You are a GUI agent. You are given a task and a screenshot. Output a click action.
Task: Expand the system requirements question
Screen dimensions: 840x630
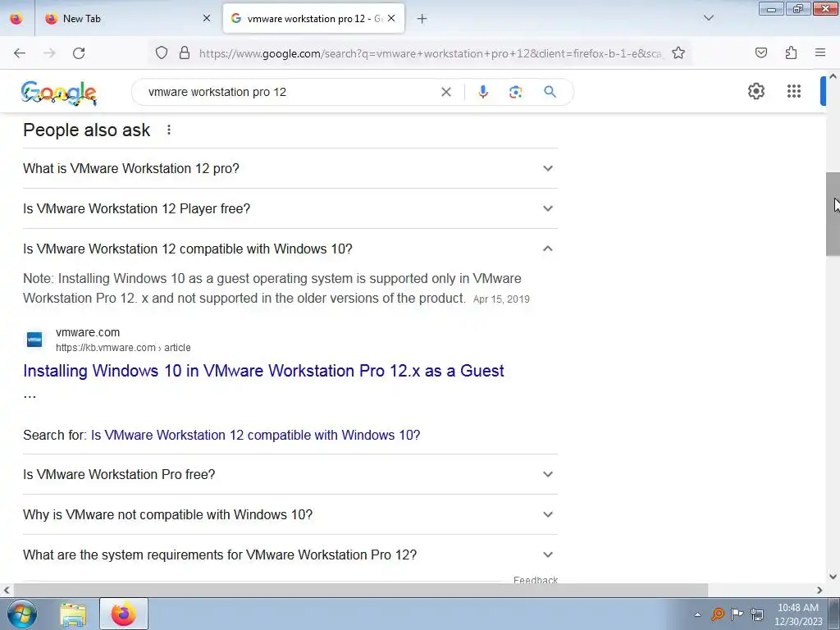coord(290,555)
